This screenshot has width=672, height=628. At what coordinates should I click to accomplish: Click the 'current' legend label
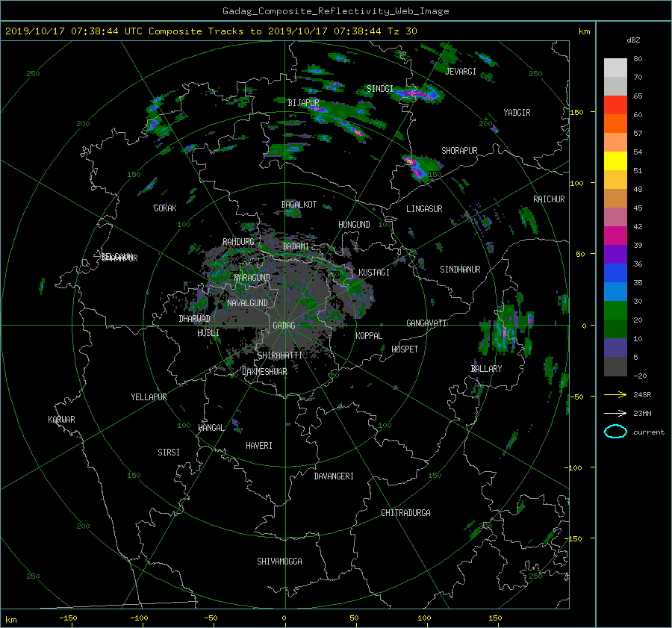pos(648,432)
